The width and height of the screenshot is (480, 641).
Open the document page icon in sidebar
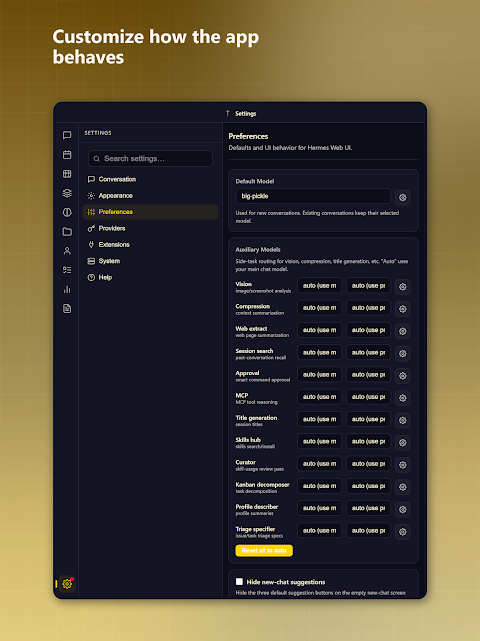pyautogui.click(x=67, y=309)
